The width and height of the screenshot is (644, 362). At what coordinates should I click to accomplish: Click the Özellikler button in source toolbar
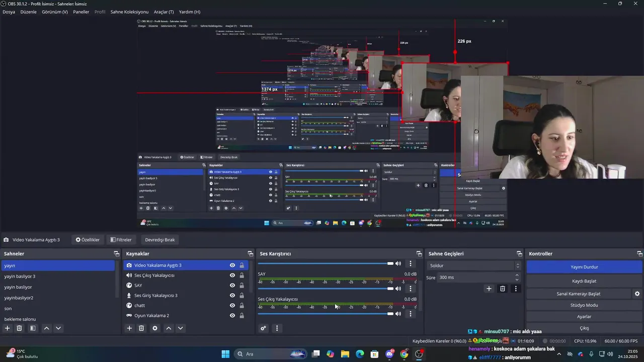88,240
